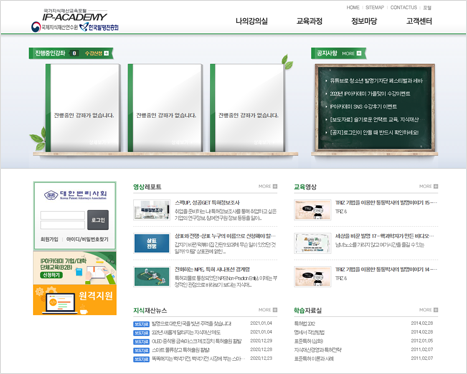Click the 대한변리사회 logo

pyautogui.click(x=75, y=195)
